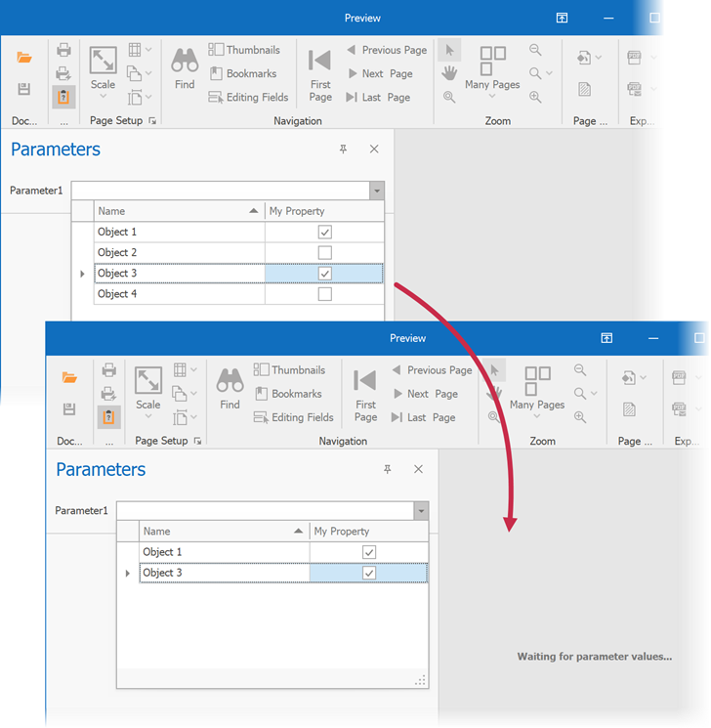Click Previous Page in top Preview window
The width and height of the screenshot is (711, 728).
click(387, 50)
